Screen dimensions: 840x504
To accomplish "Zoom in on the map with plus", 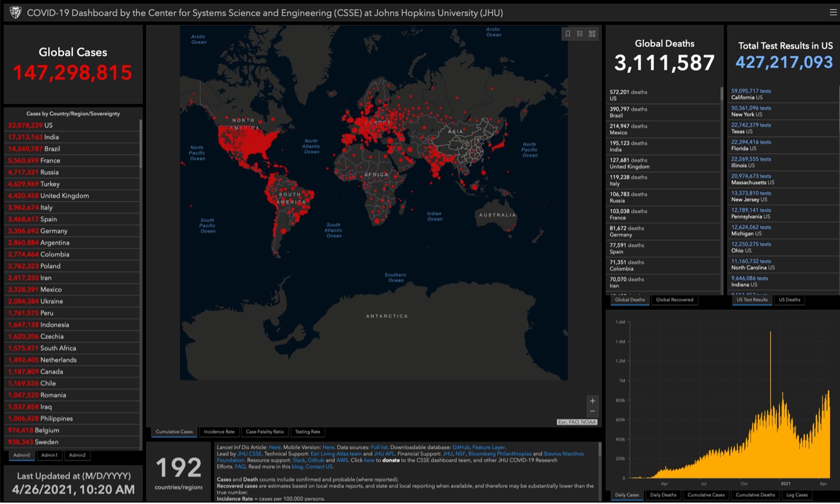I will pyautogui.click(x=592, y=401).
